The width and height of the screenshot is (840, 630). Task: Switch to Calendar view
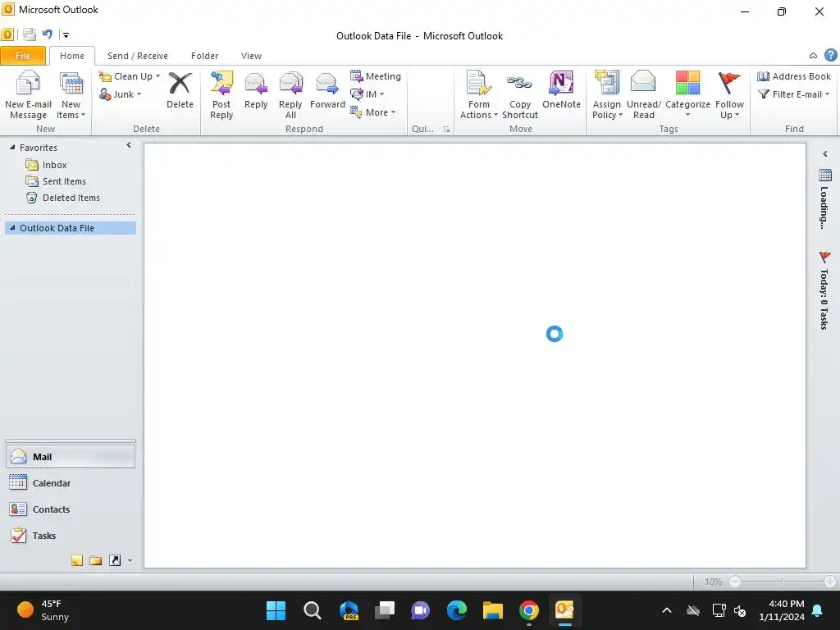click(71, 483)
